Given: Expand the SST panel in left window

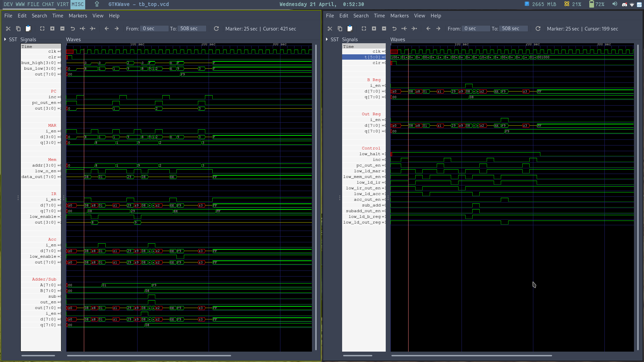Looking at the screenshot, I should click(x=5, y=39).
